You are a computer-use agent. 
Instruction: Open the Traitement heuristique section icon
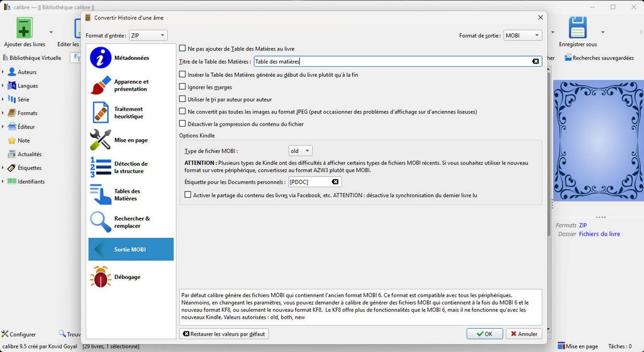tap(101, 113)
